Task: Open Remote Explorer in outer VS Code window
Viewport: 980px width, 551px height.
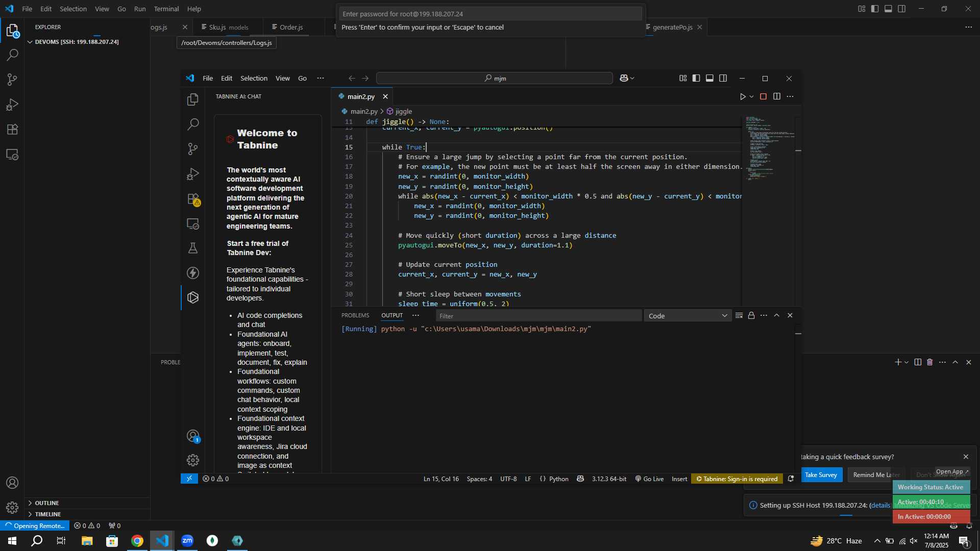Action: point(12,154)
